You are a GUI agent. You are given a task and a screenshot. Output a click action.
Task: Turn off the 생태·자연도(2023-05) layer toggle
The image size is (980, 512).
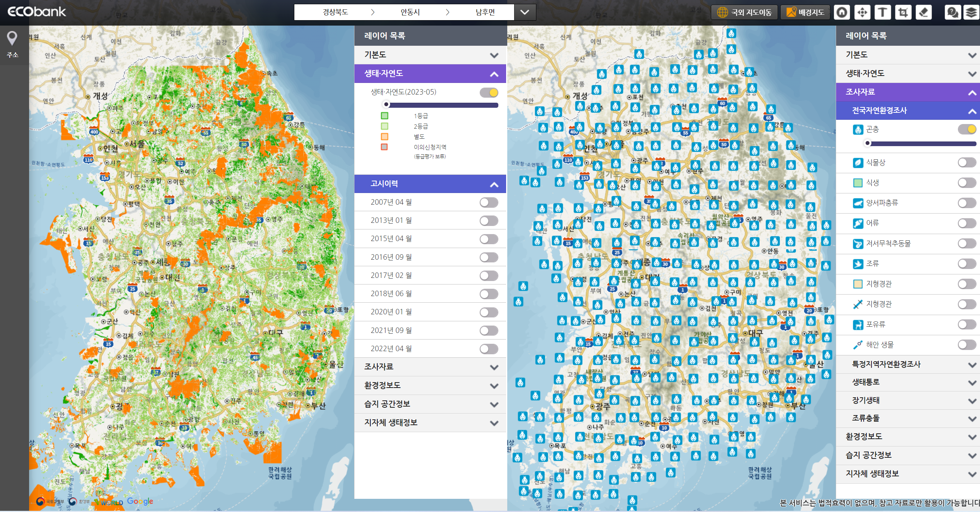point(489,93)
